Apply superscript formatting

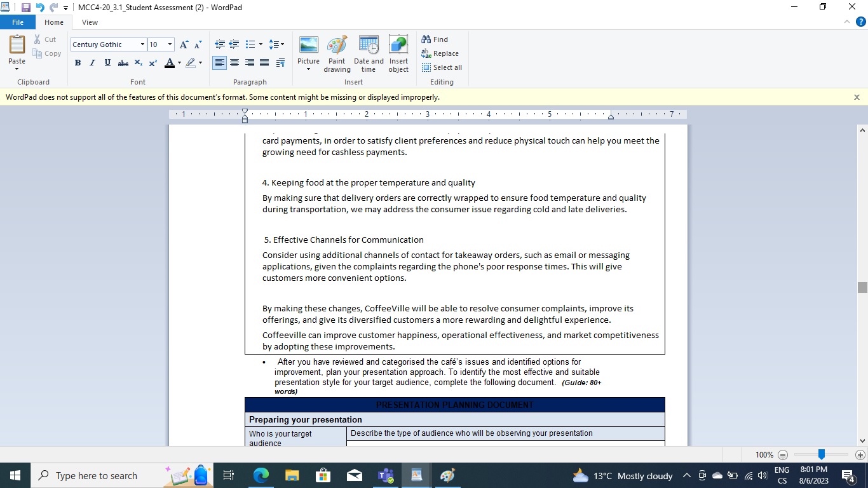click(153, 63)
